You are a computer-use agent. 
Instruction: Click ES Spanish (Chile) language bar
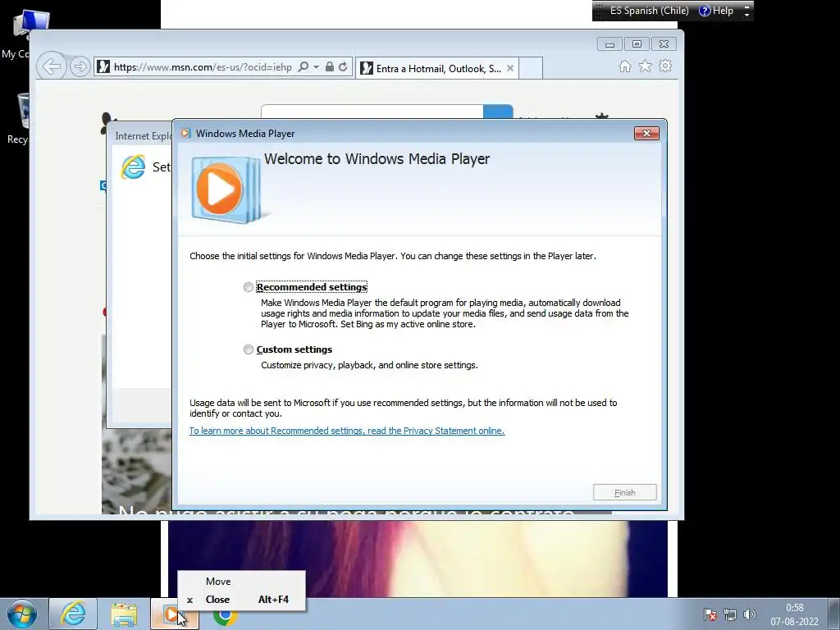[649, 11]
